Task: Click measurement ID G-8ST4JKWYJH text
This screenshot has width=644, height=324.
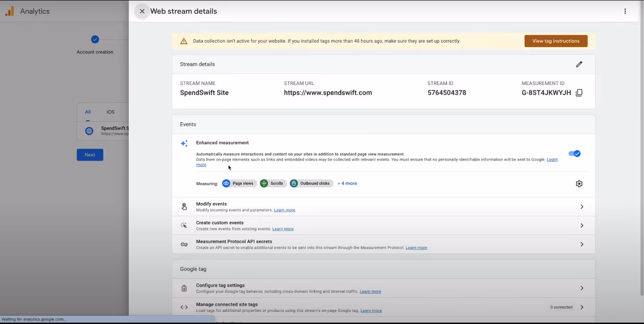Action: [x=546, y=93]
